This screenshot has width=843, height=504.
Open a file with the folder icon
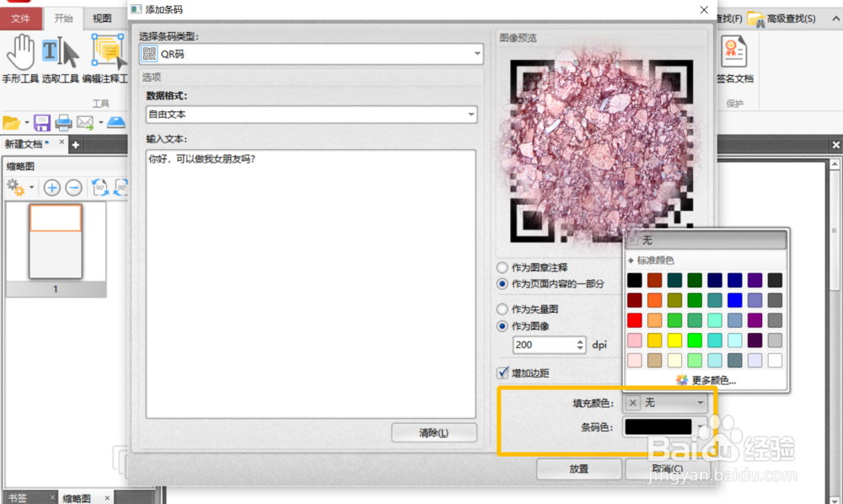pyautogui.click(x=11, y=123)
